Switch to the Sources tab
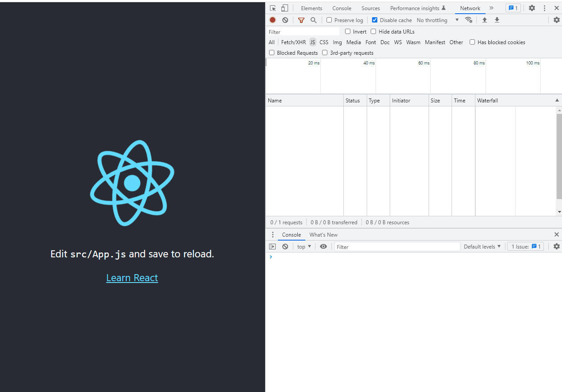This screenshot has width=562, height=392. click(370, 8)
